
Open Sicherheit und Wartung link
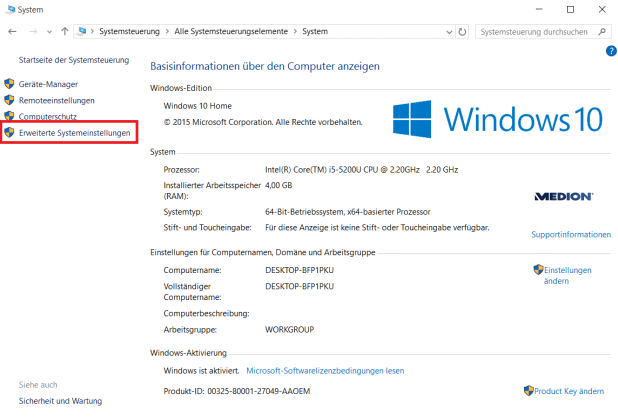coord(60,401)
